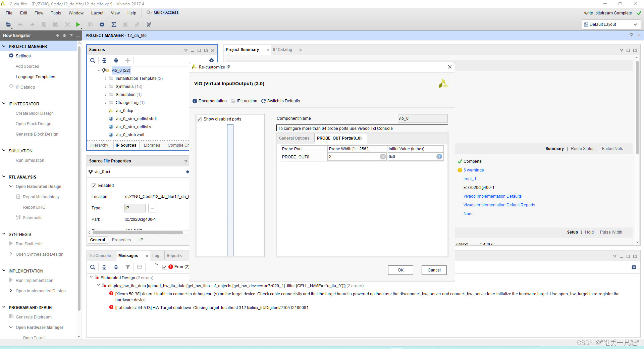Uncheck the Enabled checkbox in file properties
This screenshot has height=349, width=644.
pyautogui.click(x=94, y=186)
